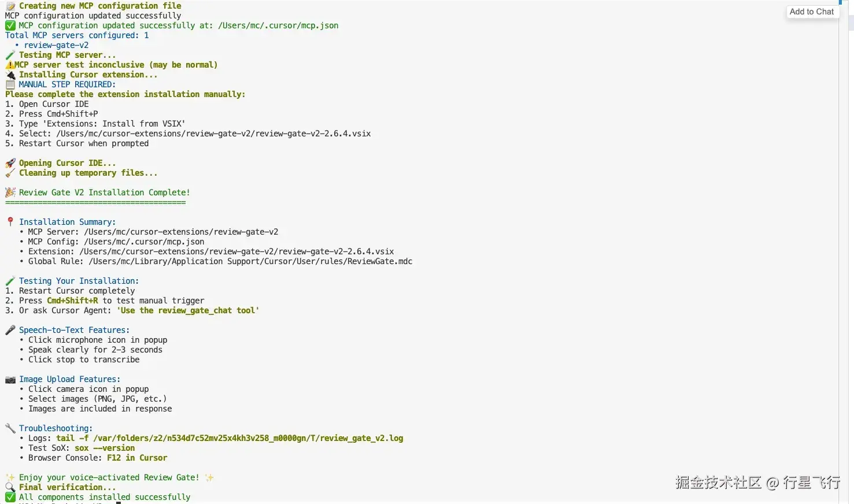The height and width of the screenshot is (504, 854).
Task: Click the highlighted 'Cmd+Shift+R' shortcut text
Action: pos(72,301)
